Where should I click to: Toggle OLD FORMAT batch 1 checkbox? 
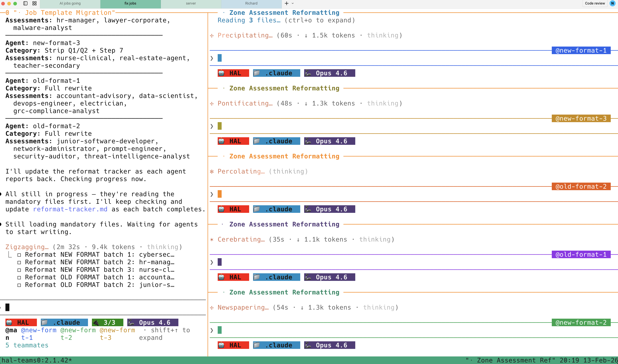19,278
